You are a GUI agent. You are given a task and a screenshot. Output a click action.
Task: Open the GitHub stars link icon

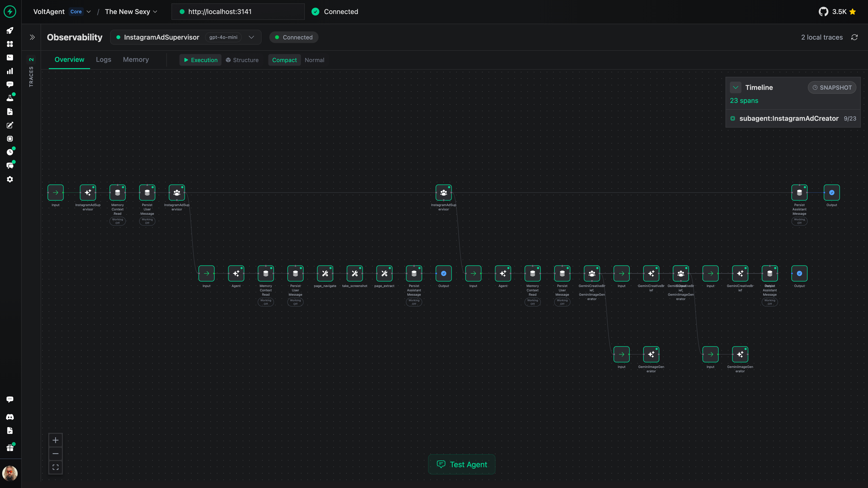click(823, 12)
